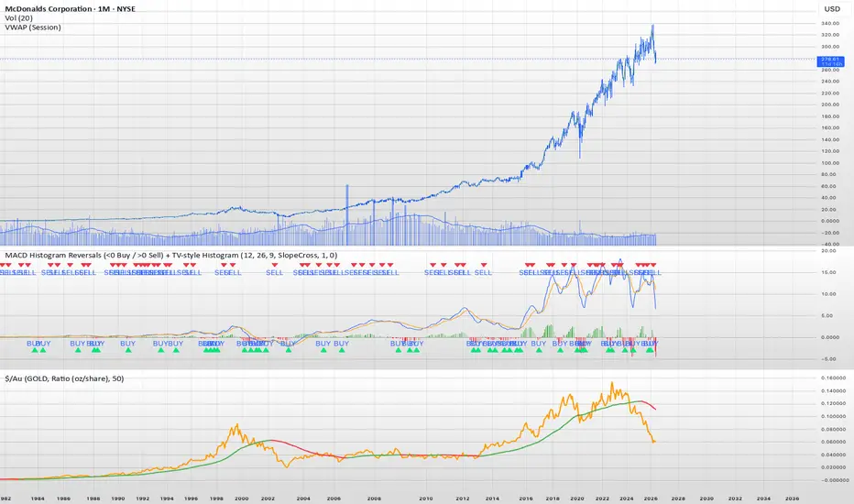Click the -0.000000 gold ratio axis label
This screenshot has width=854, height=504.
click(834, 480)
